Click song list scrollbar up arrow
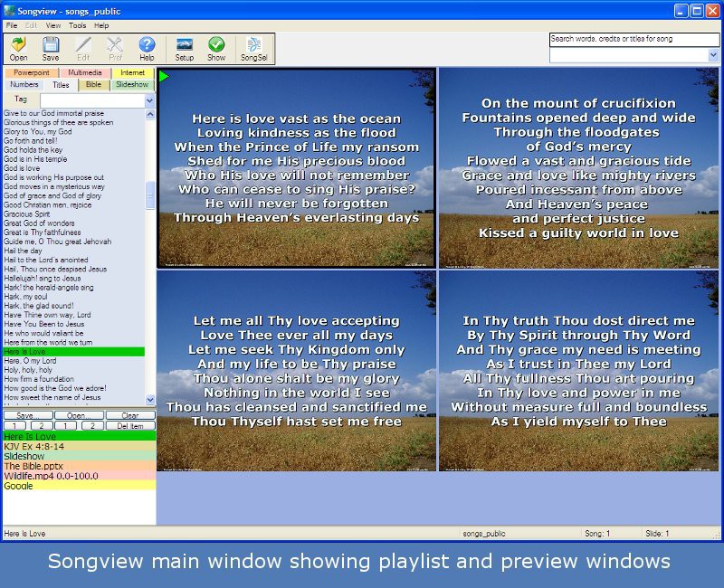Image resolution: width=724 pixels, height=588 pixels. (x=150, y=114)
